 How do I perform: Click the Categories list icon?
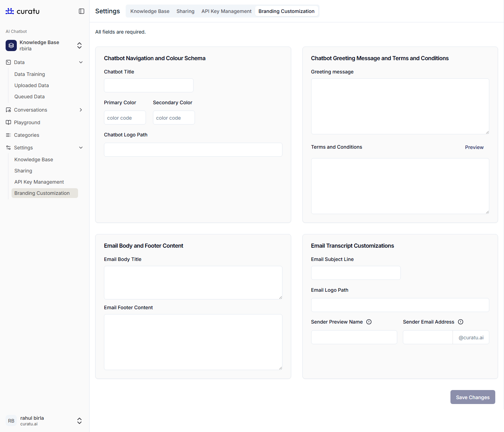8,135
